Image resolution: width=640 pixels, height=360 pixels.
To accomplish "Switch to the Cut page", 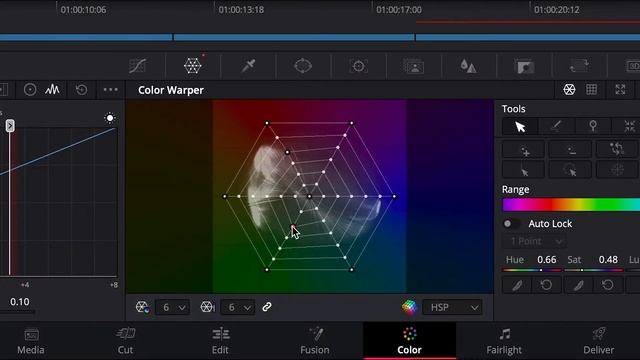I will point(125,341).
